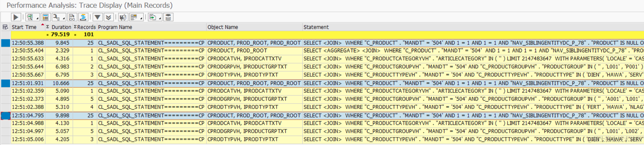The image size is (644, 145).
Task: Click the select-all grid corner icon
Action: click(5, 27)
